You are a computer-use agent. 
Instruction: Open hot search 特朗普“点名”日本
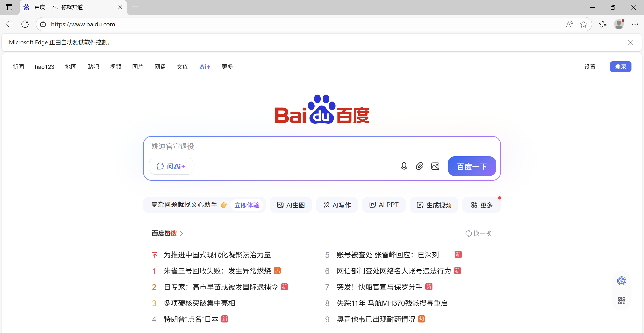click(x=191, y=319)
